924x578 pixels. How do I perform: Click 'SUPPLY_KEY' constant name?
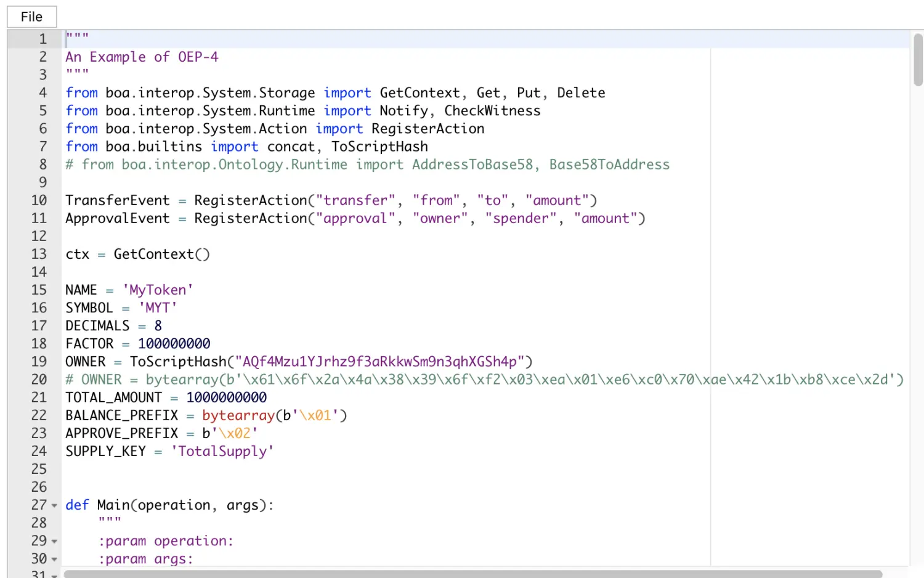coord(105,451)
